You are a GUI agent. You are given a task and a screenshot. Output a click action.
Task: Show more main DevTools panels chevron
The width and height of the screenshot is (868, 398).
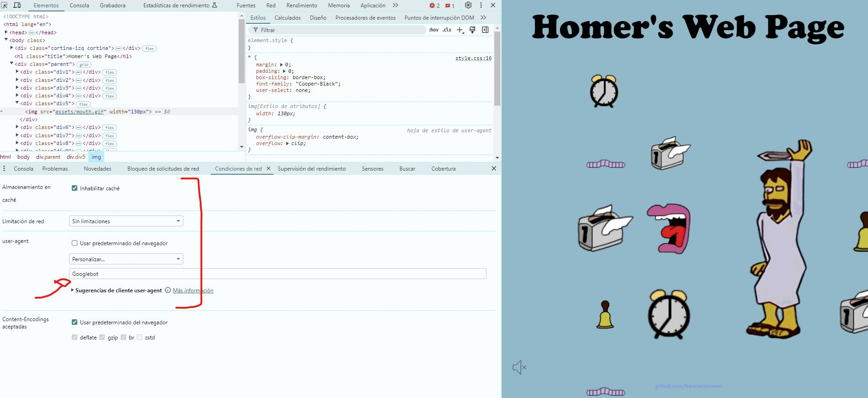(396, 5)
